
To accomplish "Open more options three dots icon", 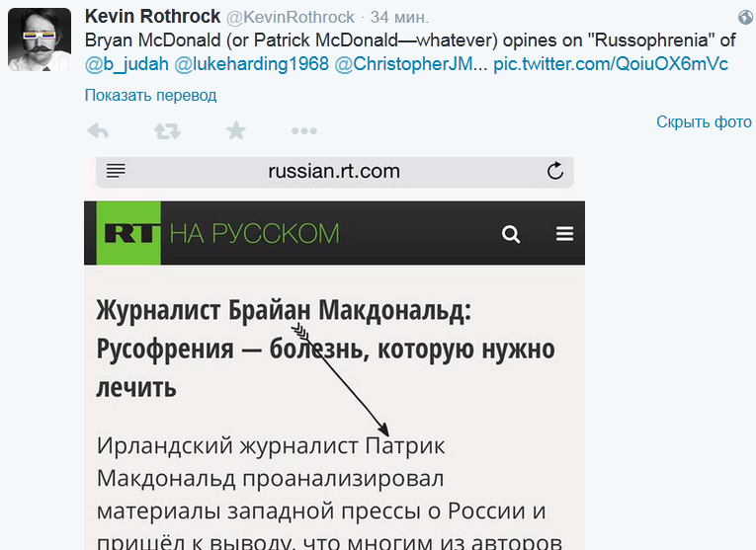I will pos(304,131).
